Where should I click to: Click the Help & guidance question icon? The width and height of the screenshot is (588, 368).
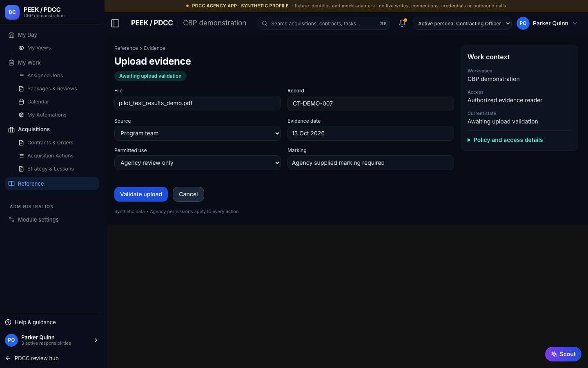coord(8,322)
